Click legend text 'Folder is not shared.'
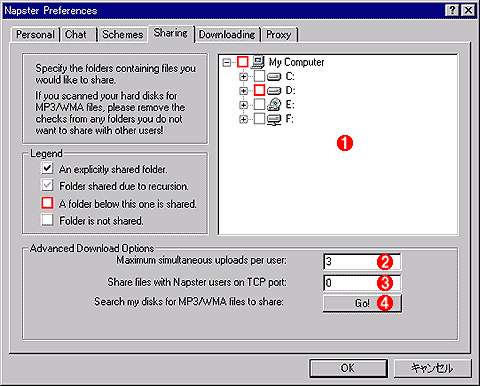The image size is (480, 386). pos(101,221)
